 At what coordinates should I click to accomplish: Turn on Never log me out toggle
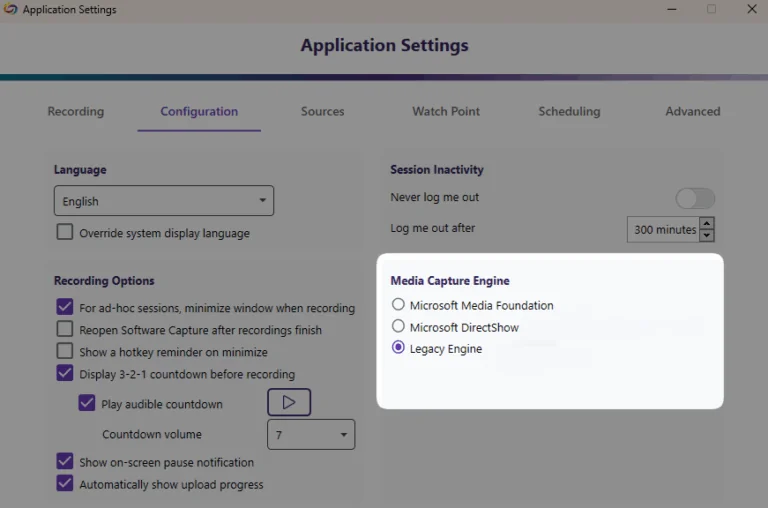click(695, 198)
